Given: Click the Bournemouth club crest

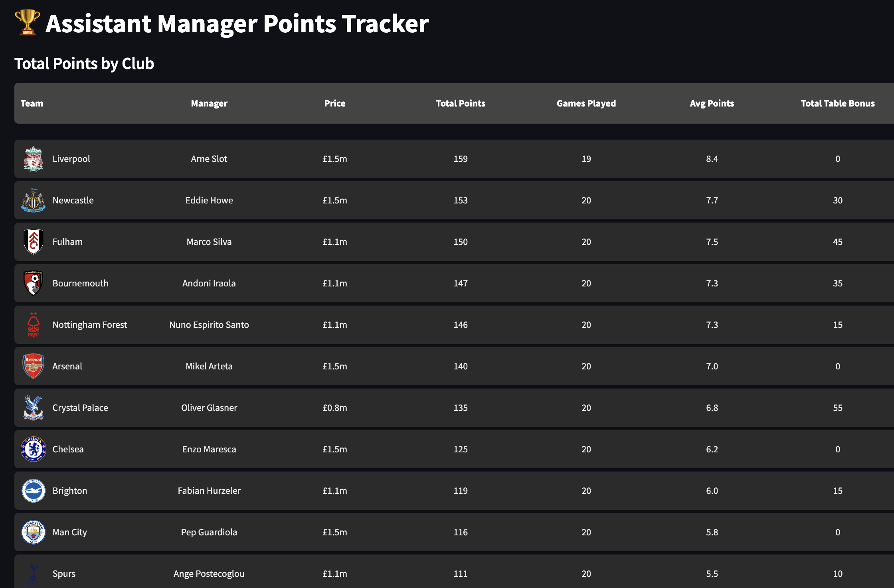Looking at the screenshot, I should click(33, 283).
